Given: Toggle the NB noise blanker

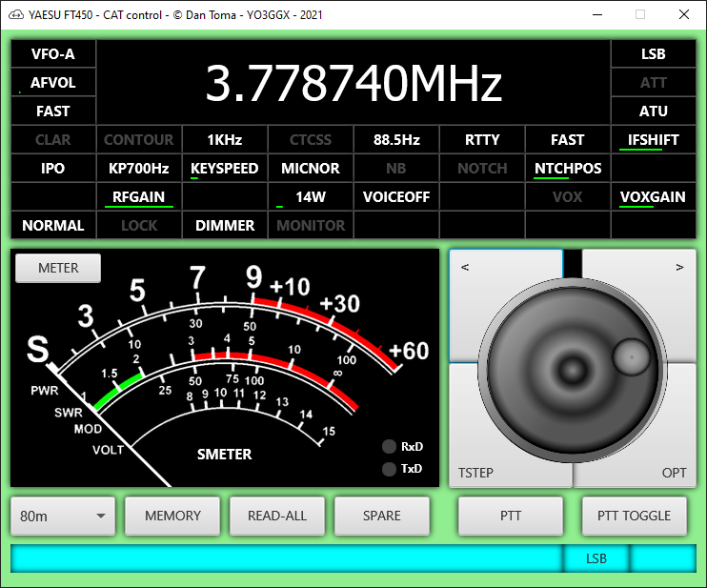Looking at the screenshot, I should 396,168.
